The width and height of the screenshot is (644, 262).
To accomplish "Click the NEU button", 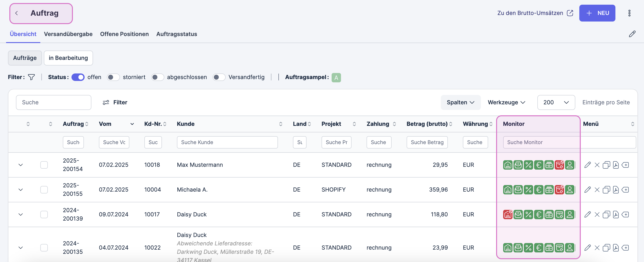I will (x=597, y=13).
